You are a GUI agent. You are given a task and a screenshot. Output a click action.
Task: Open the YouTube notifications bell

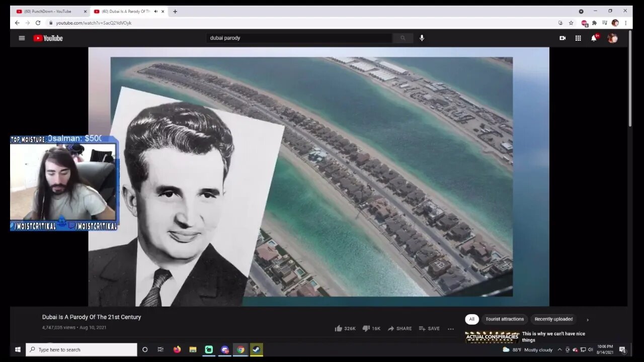click(x=594, y=38)
